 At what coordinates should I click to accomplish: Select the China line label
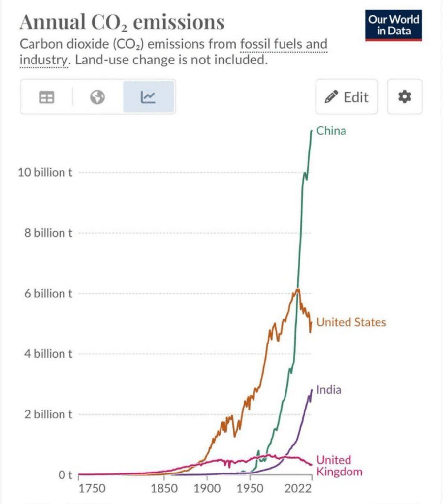coord(331,131)
